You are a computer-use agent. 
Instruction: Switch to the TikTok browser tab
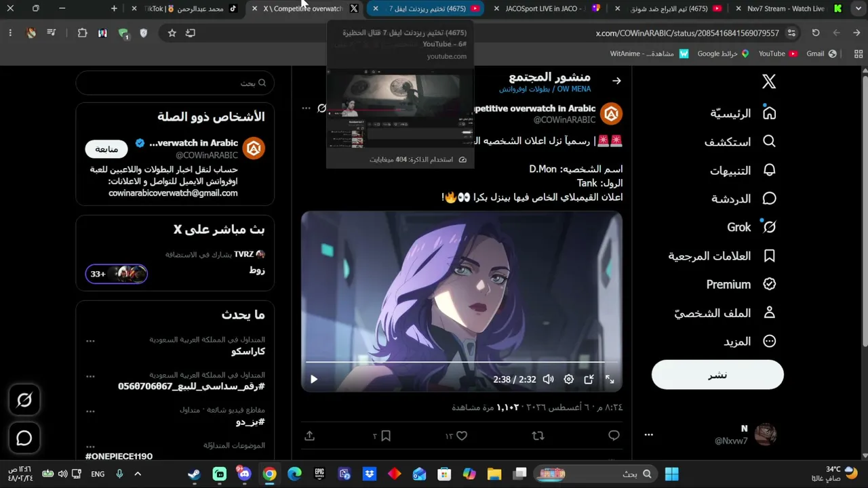coord(186,9)
